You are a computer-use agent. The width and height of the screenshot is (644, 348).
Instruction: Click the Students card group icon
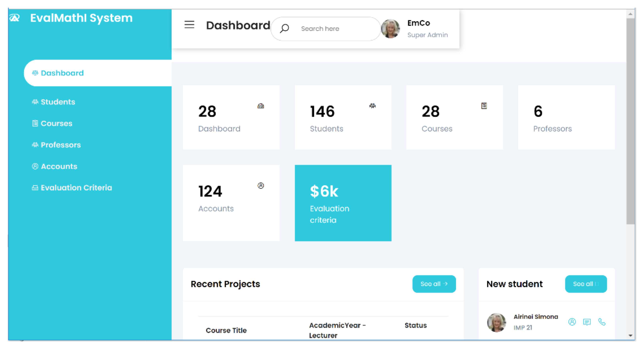[373, 106]
